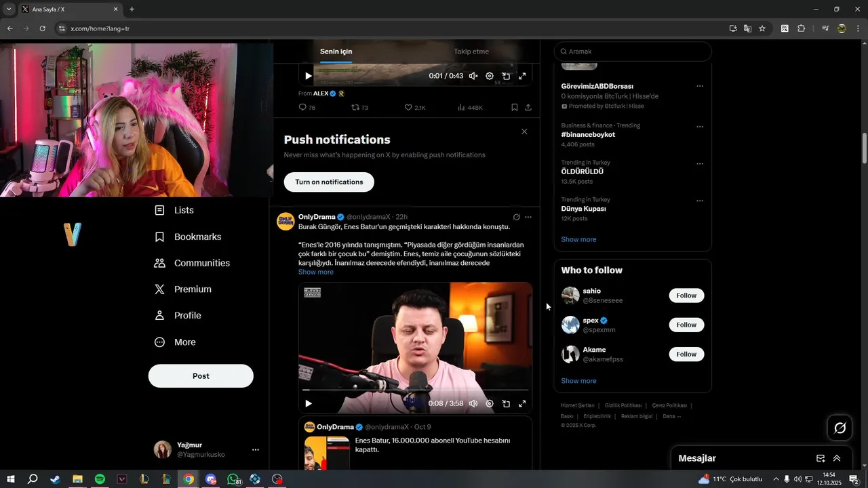Play the top ALEX video
Screen dimensions: 868x488
pos(309,76)
